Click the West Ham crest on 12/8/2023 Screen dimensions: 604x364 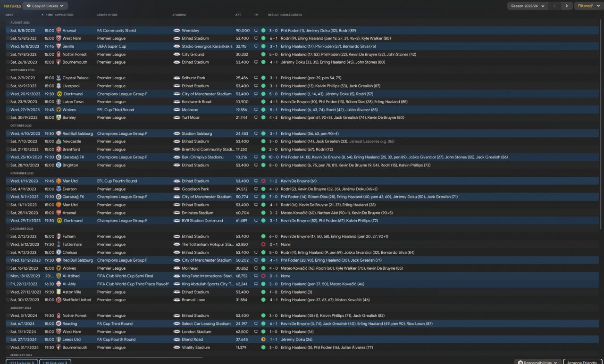click(x=59, y=38)
